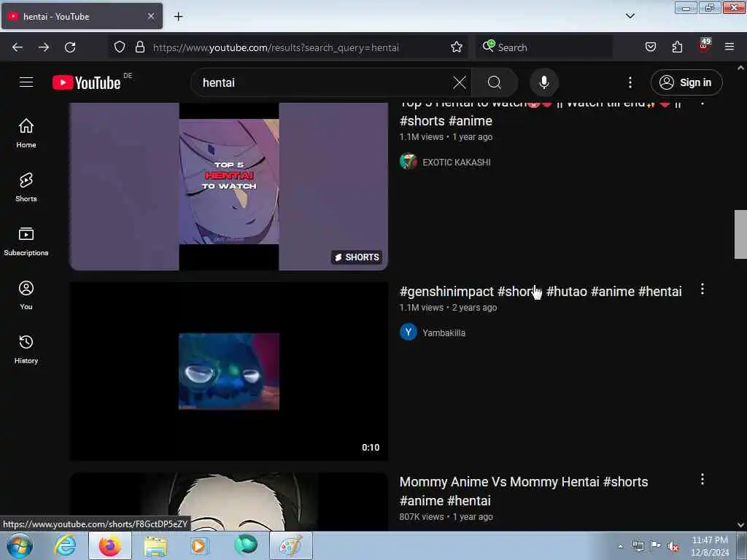The image size is (747, 560).
Task: Click the scrollbar up arrow
Action: 740,68
